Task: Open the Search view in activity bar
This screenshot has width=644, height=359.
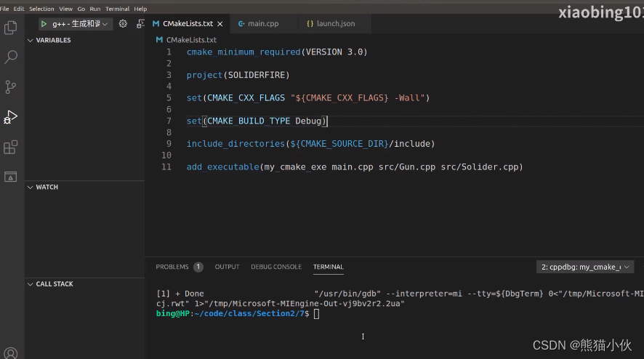Action: [x=11, y=57]
